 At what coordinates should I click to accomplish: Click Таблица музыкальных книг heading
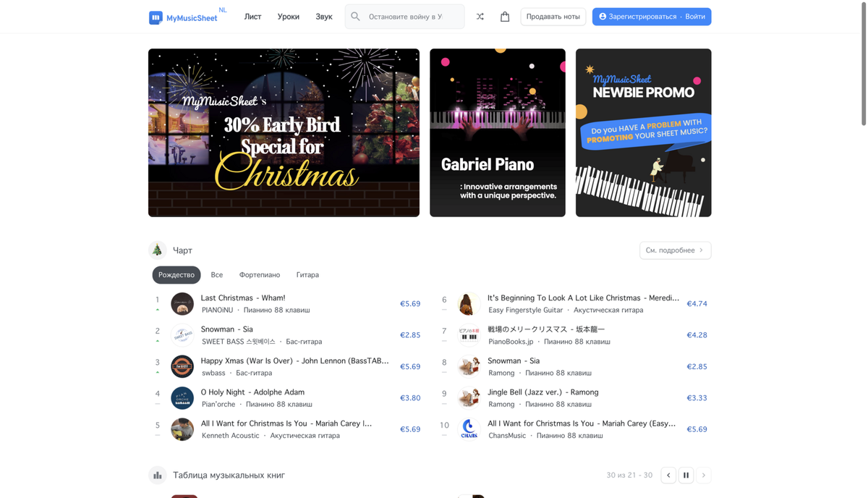pyautogui.click(x=229, y=476)
